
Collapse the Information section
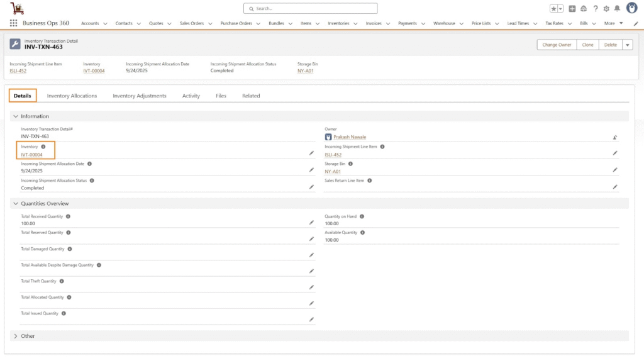pyautogui.click(x=16, y=116)
